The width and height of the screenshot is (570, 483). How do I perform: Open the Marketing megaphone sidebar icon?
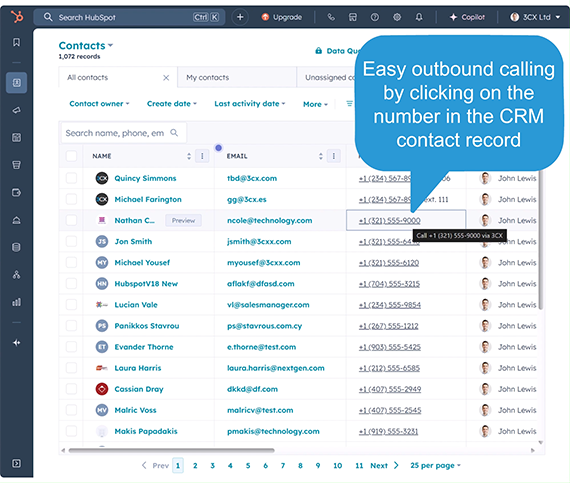[16, 110]
